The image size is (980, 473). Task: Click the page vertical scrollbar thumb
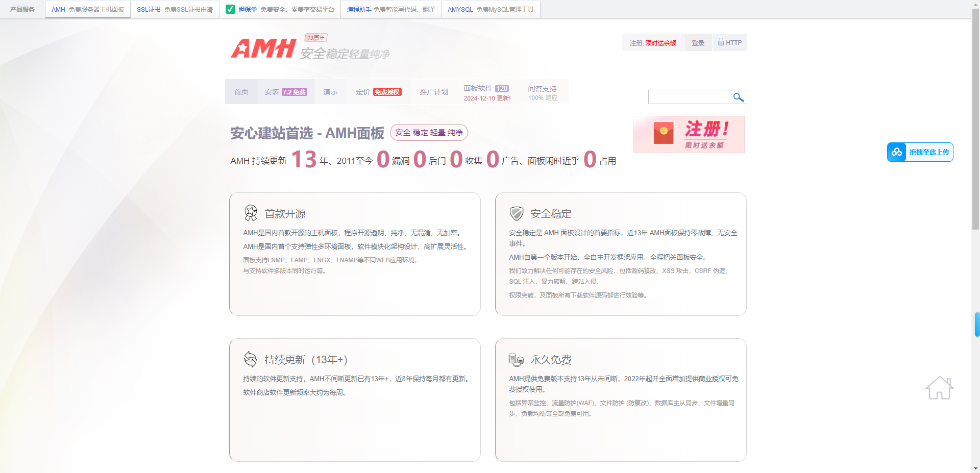975,118
